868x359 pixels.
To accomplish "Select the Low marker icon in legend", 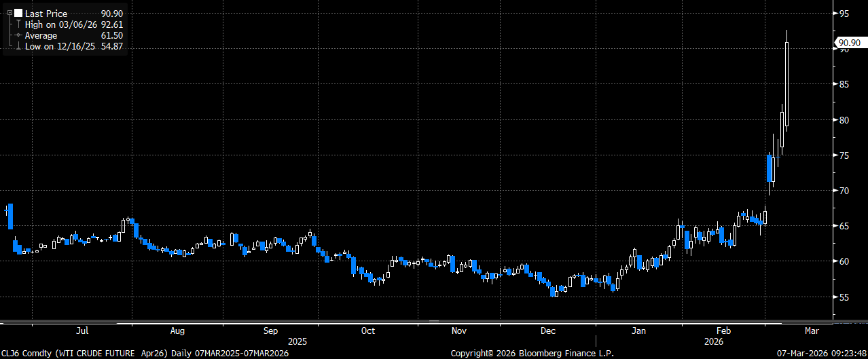I will 18,46.
